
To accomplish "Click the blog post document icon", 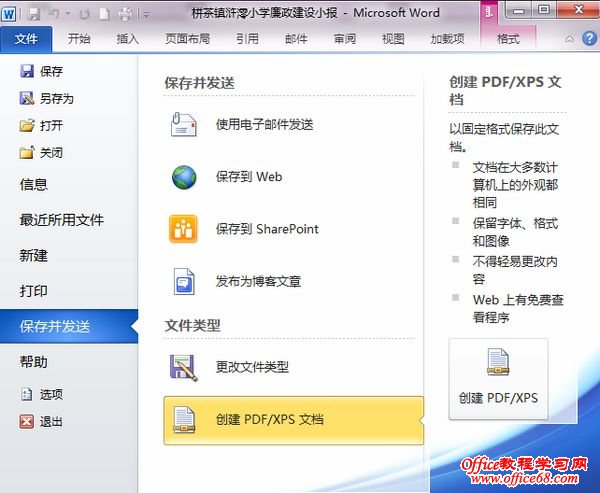I will (184, 281).
